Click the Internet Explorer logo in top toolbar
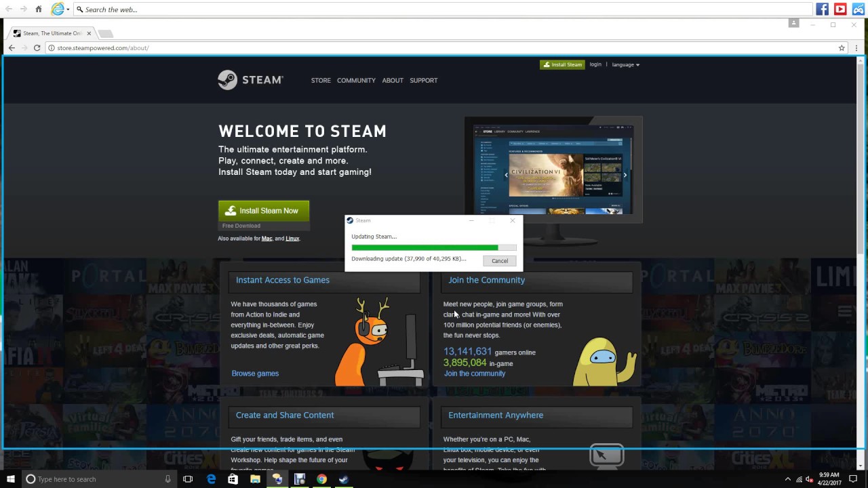The height and width of the screenshot is (488, 868). coord(58,9)
